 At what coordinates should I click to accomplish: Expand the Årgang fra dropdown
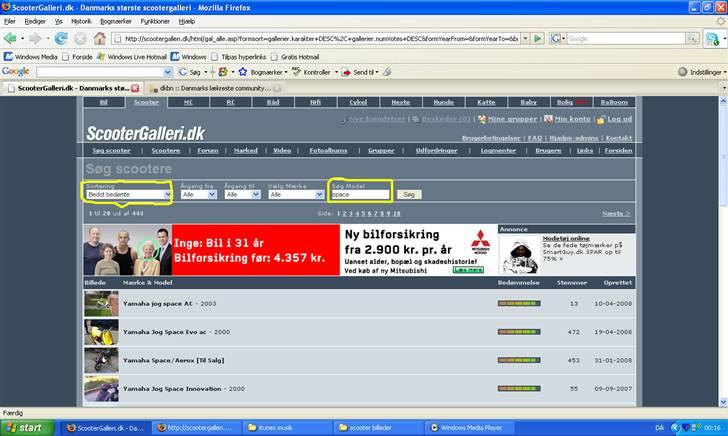coord(198,194)
